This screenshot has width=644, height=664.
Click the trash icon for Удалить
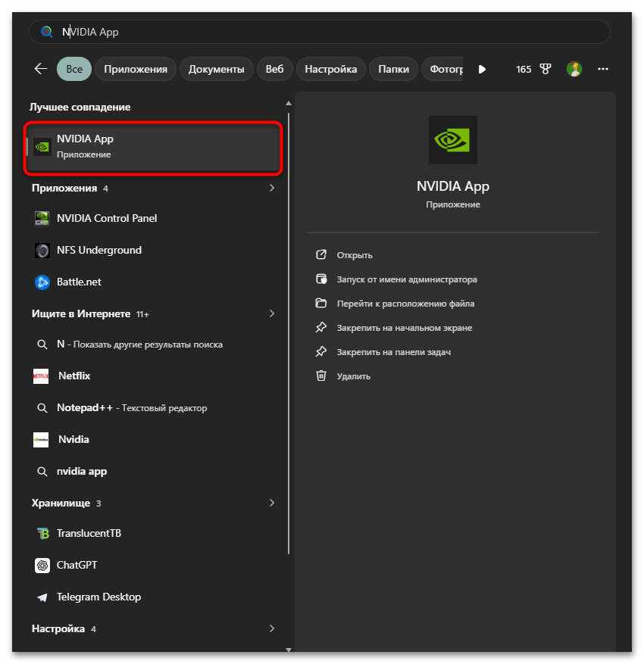coord(321,376)
